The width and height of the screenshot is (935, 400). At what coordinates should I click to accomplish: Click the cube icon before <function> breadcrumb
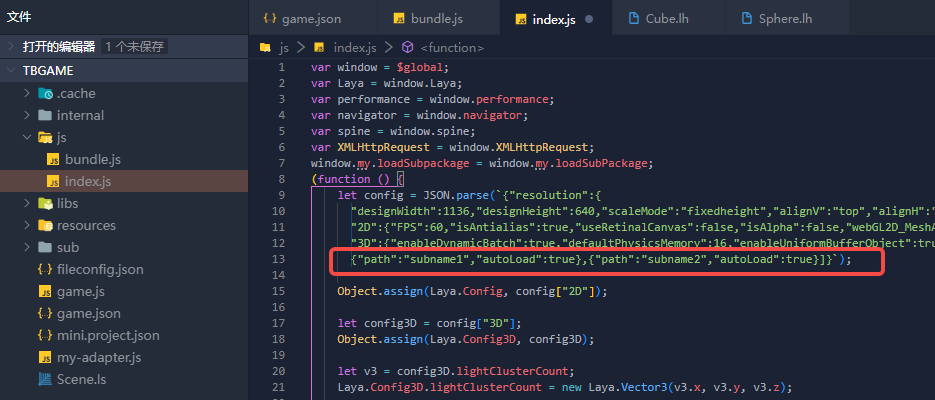(x=407, y=47)
